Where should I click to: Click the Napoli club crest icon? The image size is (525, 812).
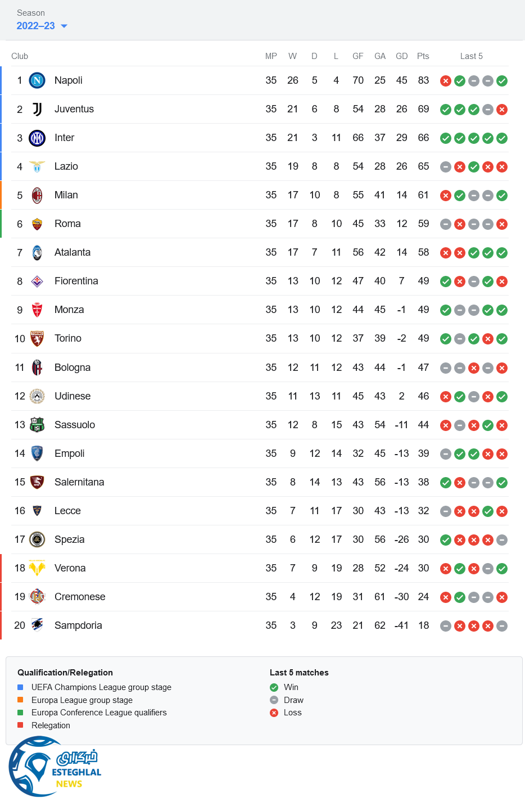37,80
